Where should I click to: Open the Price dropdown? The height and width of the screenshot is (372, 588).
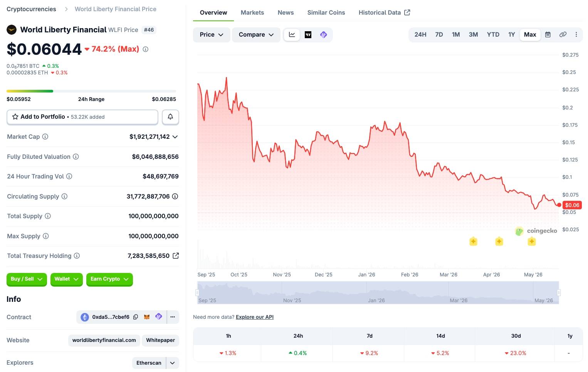tap(212, 35)
